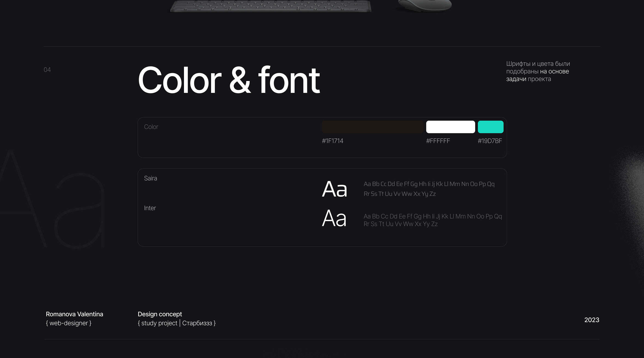Image resolution: width=644 pixels, height=358 pixels.
Task: Click the #FFFFFF hex code label
Action: [x=438, y=141]
